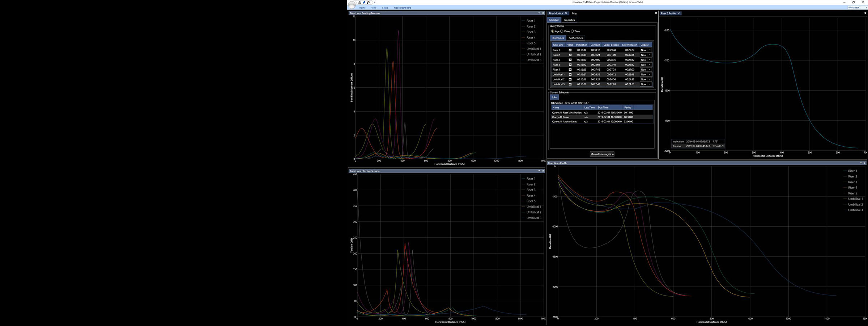Click Umbilical 3 legend entry in Effective Tension chart

(531, 218)
